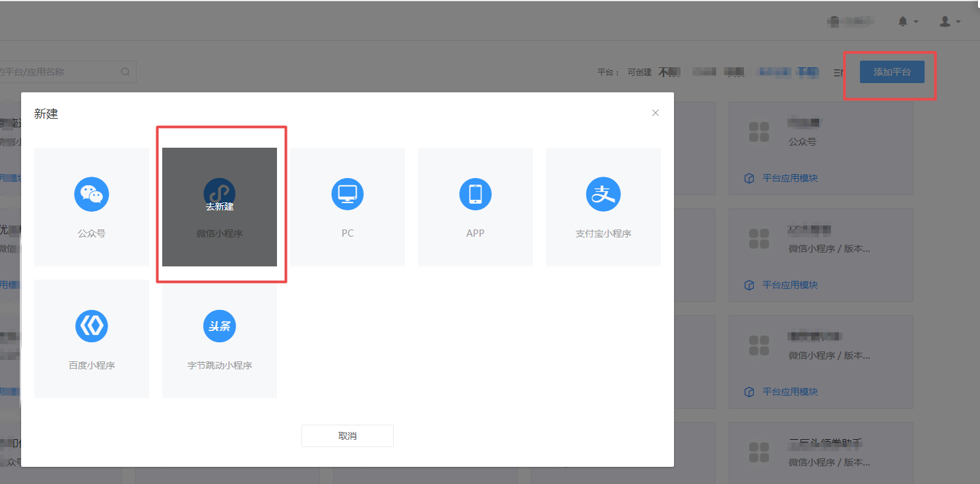Switch to list view icon beside 添加平台

click(x=838, y=72)
